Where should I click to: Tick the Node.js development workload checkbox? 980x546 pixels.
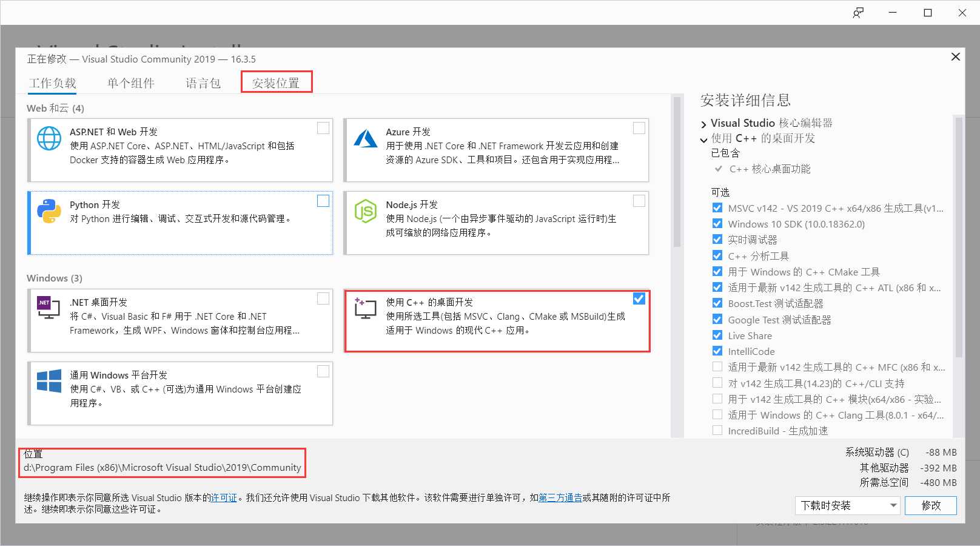639,201
